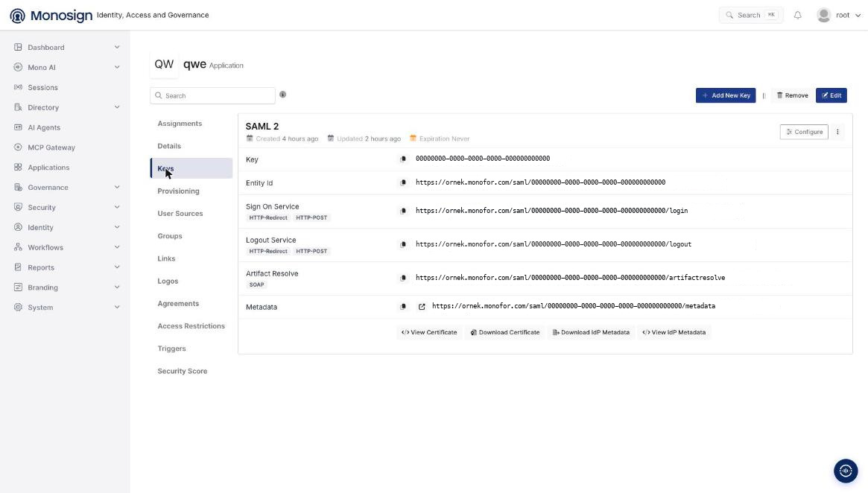Copy the Sign On Service URL icon
Viewport: 868px width, 493px height.
(403, 211)
